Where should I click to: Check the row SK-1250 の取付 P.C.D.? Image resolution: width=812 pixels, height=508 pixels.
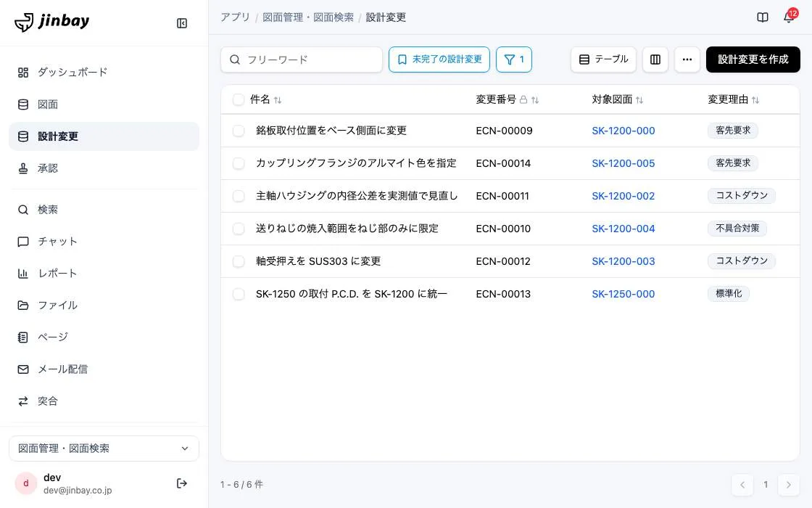(x=239, y=294)
